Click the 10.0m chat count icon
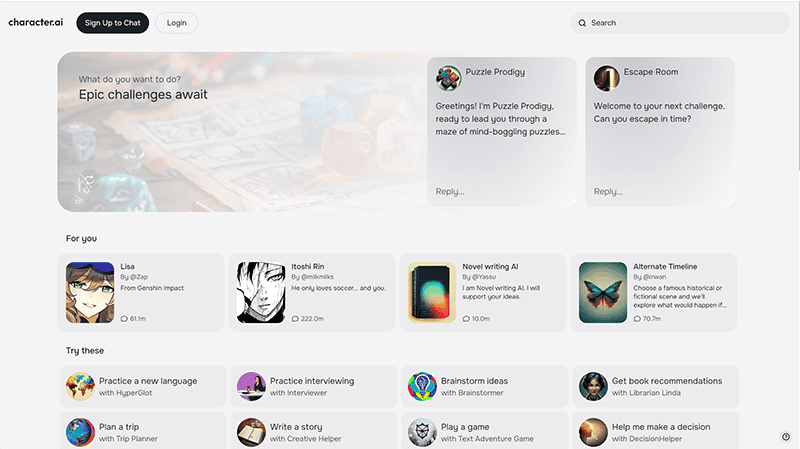 click(466, 318)
